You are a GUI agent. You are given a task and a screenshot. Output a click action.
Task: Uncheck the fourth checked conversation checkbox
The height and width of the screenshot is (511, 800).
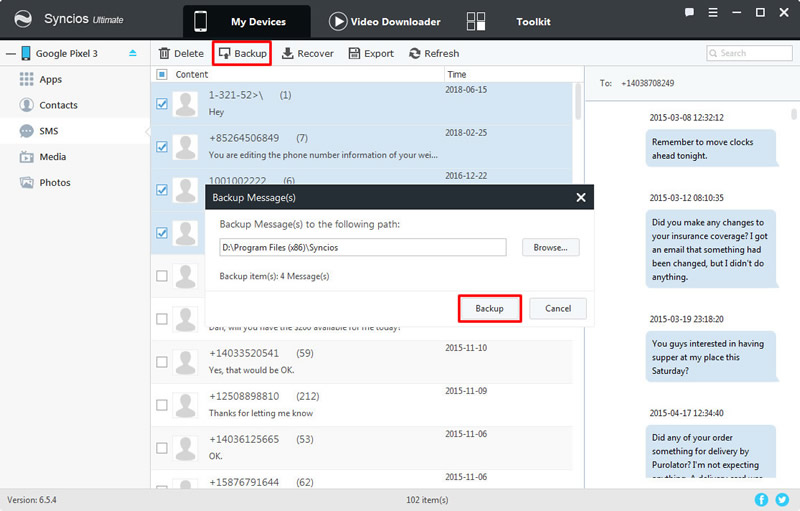click(162, 233)
